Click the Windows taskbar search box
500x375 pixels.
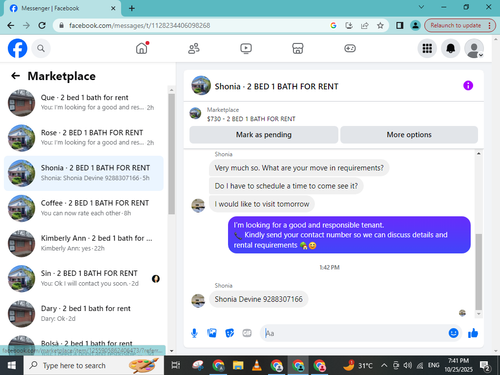point(94,366)
